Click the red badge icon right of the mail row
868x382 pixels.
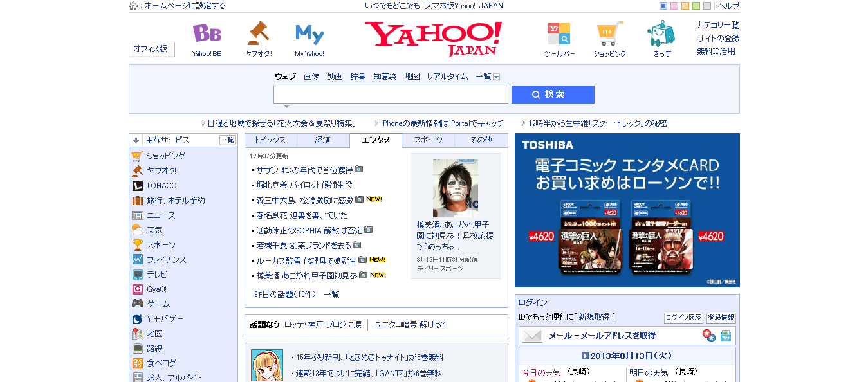(708, 336)
